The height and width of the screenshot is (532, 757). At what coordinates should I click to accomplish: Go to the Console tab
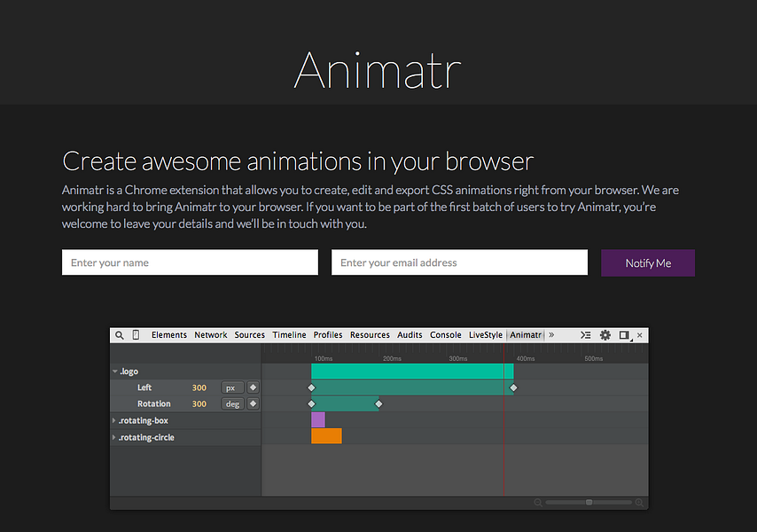(446, 335)
